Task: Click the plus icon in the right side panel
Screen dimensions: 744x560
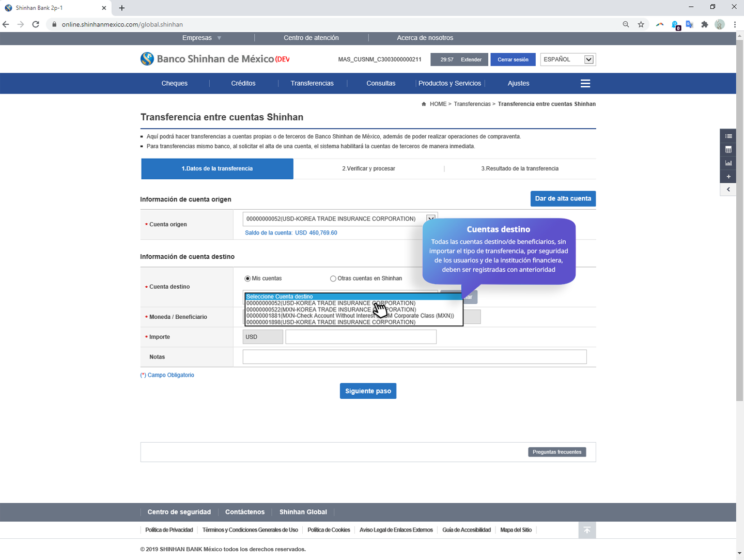Action: tap(729, 176)
